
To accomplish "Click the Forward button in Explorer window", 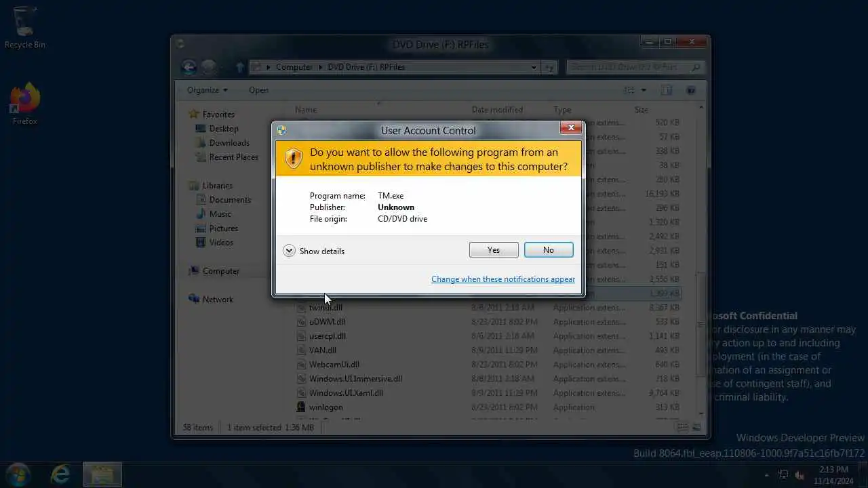I will pyautogui.click(x=209, y=66).
